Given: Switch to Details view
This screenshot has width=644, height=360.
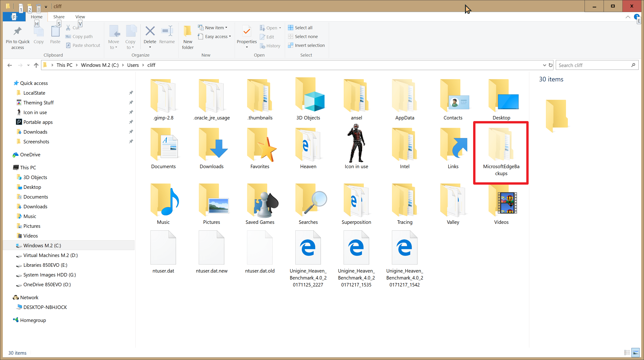Looking at the screenshot, I should click(627, 353).
